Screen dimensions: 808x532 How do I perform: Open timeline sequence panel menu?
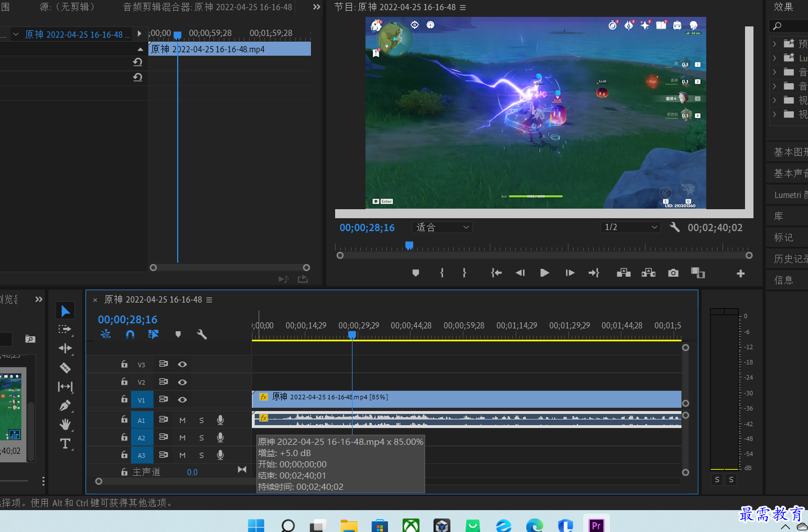(209, 300)
